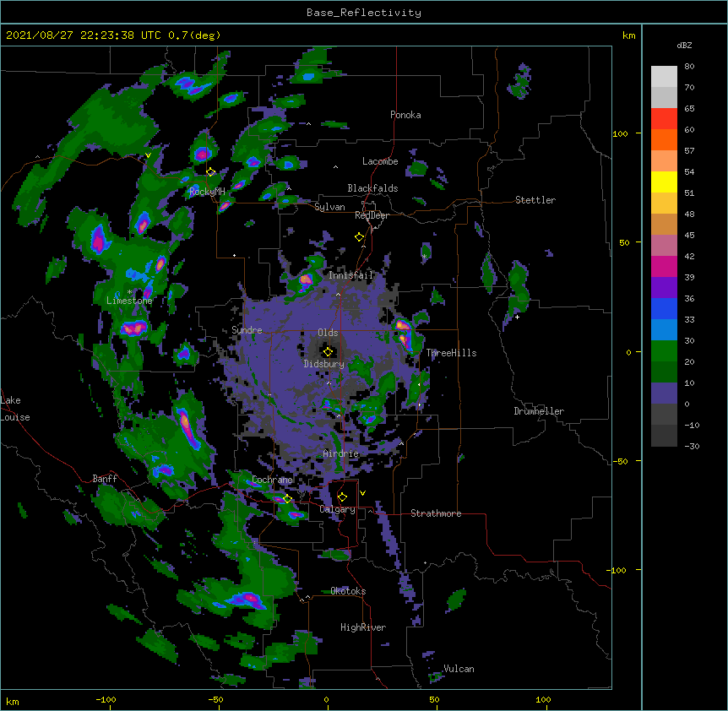Click the km unit label at the top right
The height and width of the screenshot is (711, 728).
point(628,35)
